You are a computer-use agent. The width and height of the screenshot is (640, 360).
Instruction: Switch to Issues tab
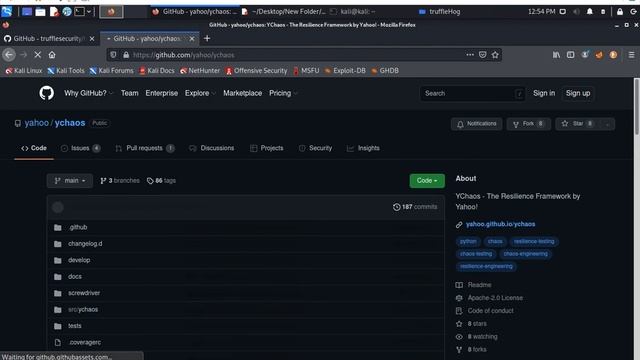(80, 148)
